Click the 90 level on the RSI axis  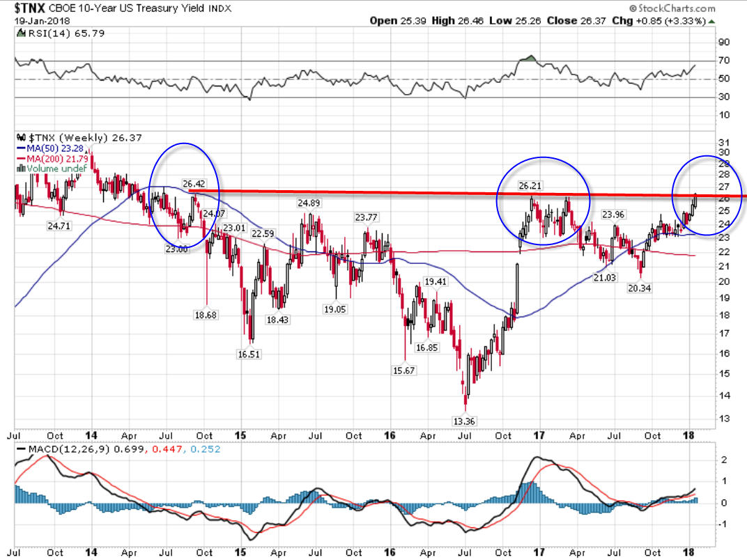point(724,42)
